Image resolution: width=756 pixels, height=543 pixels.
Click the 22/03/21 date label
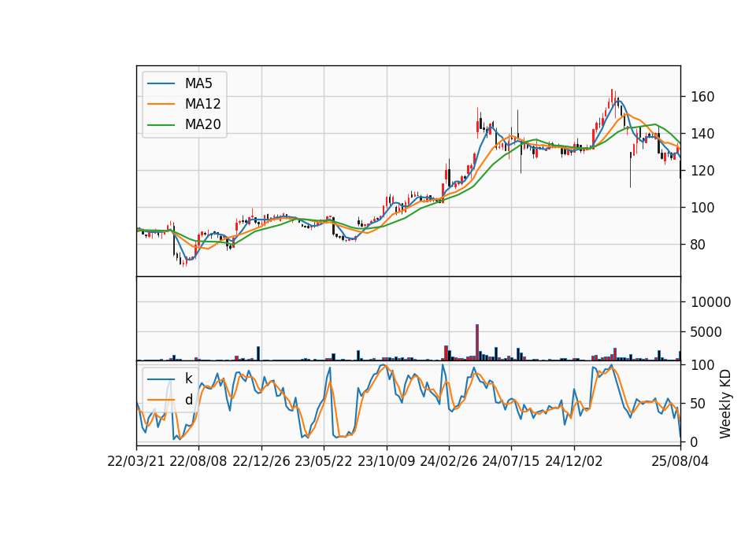pyautogui.click(x=136, y=461)
